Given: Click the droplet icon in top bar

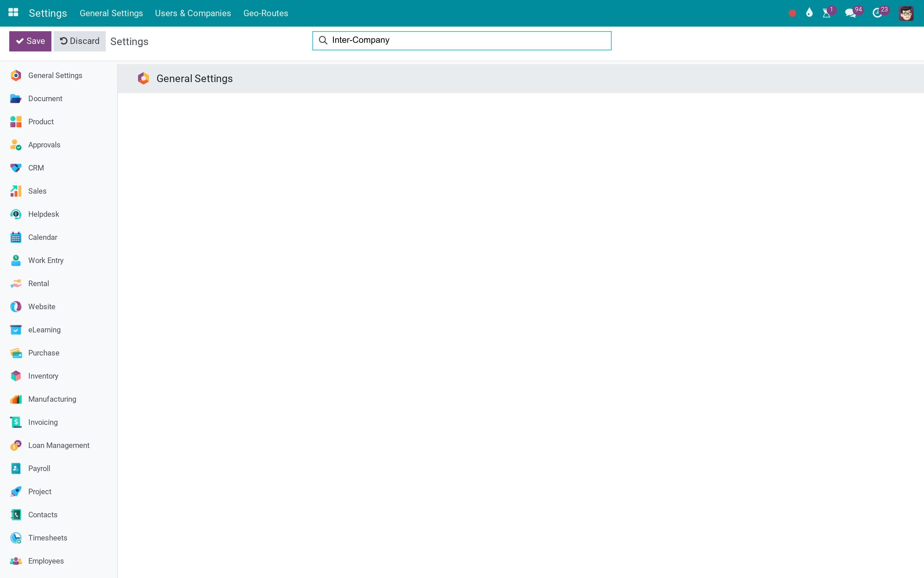Looking at the screenshot, I should (x=809, y=13).
